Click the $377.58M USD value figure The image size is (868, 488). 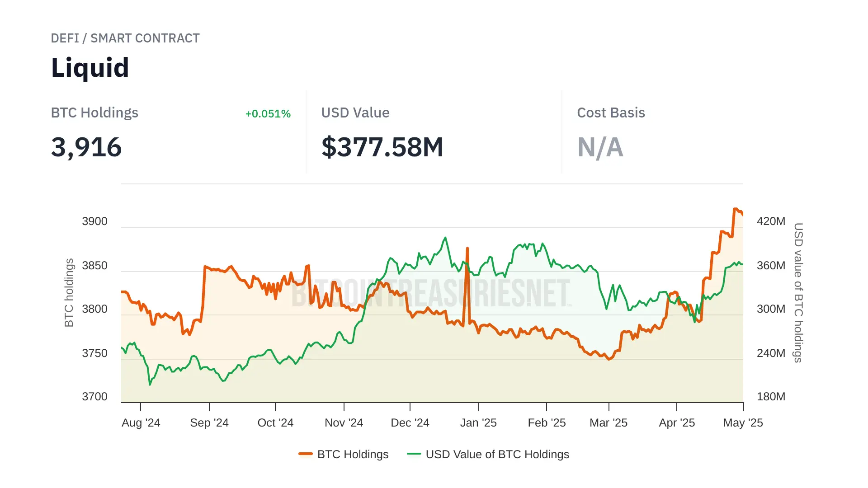click(382, 147)
